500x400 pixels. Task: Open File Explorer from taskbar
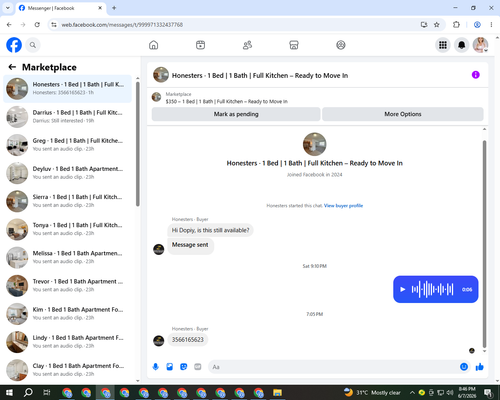pos(277,393)
